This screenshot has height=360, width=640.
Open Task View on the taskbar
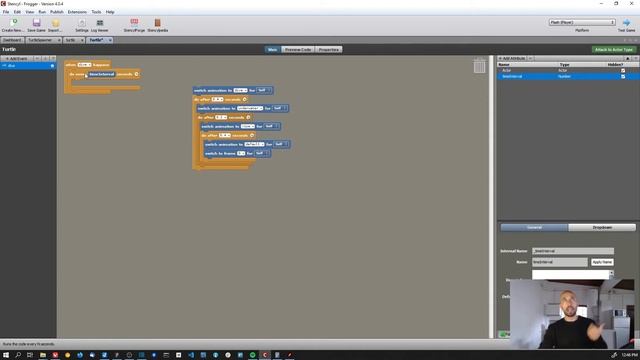[x=30, y=355]
